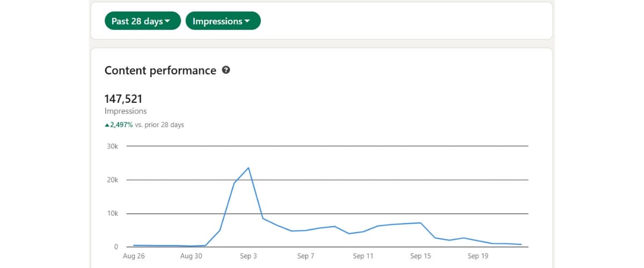This screenshot has height=268, width=644.
Task: Select the Sep 3 date label
Action: point(248,256)
